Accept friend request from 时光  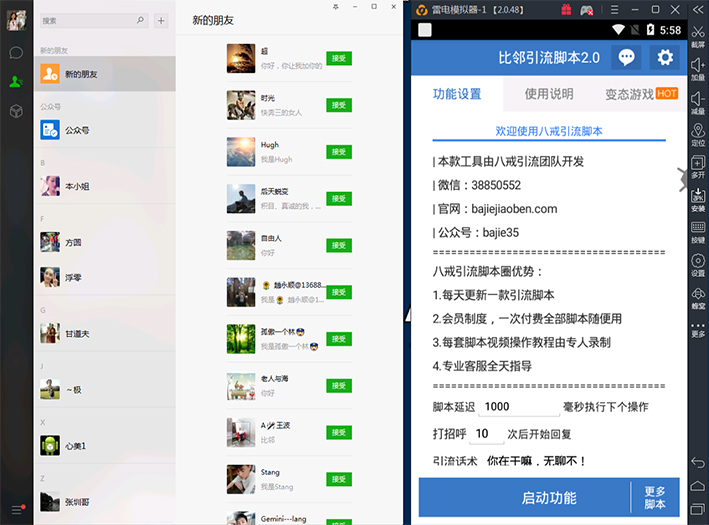339,105
